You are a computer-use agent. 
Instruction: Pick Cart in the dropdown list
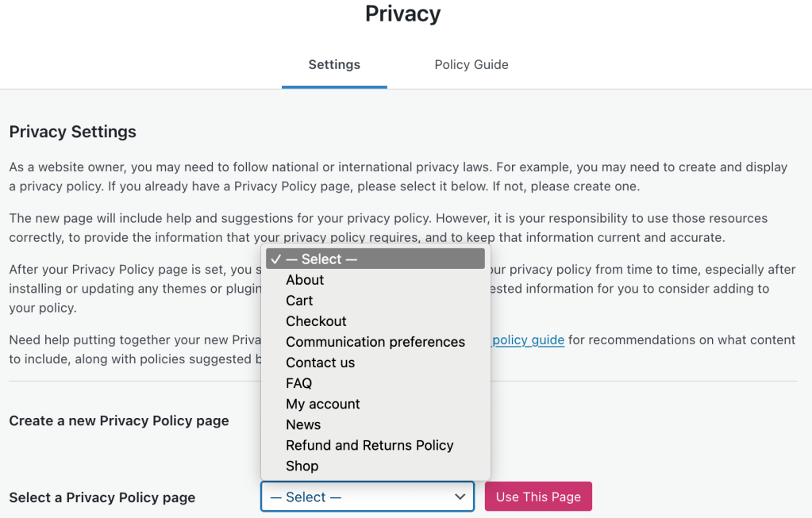pyautogui.click(x=299, y=301)
